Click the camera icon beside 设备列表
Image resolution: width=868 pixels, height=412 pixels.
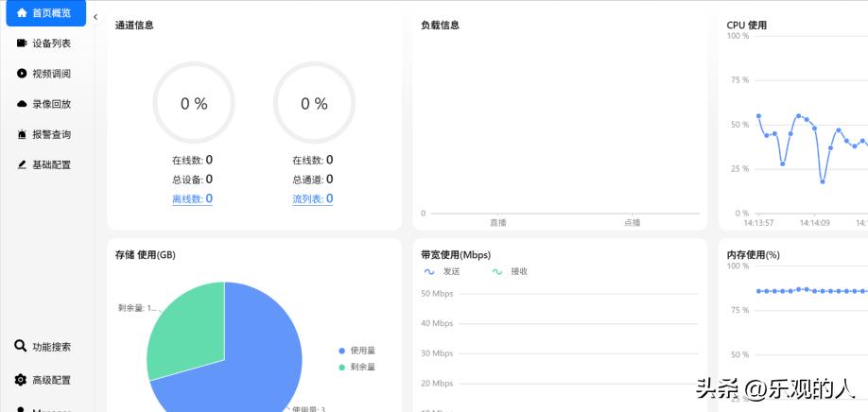point(22,43)
